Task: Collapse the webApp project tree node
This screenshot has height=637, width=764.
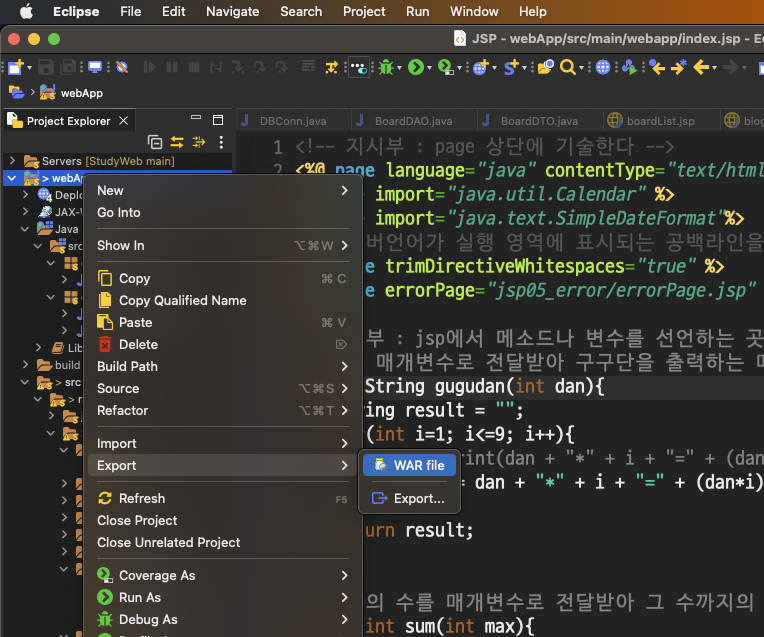Action: (12, 178)
